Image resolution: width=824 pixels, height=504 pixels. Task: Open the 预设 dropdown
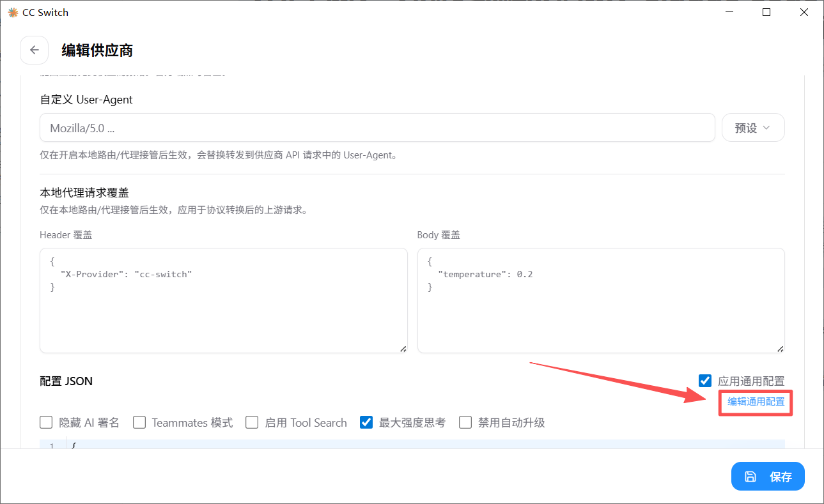(753, 128)
